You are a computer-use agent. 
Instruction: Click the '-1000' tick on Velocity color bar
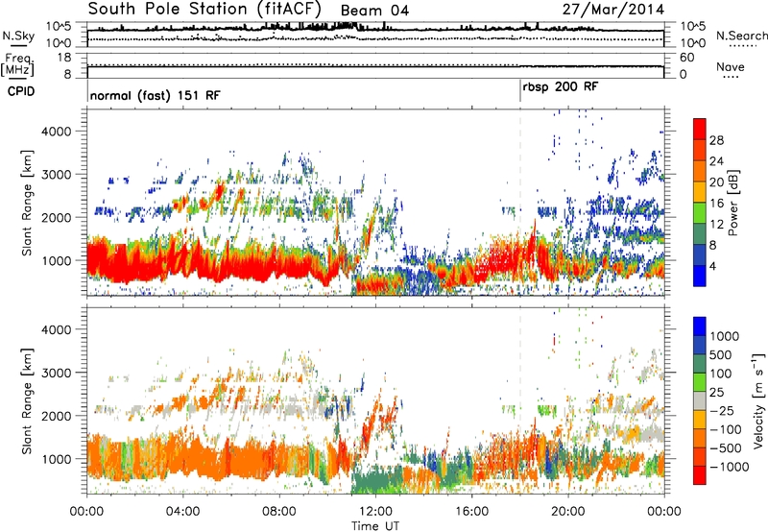729,467
